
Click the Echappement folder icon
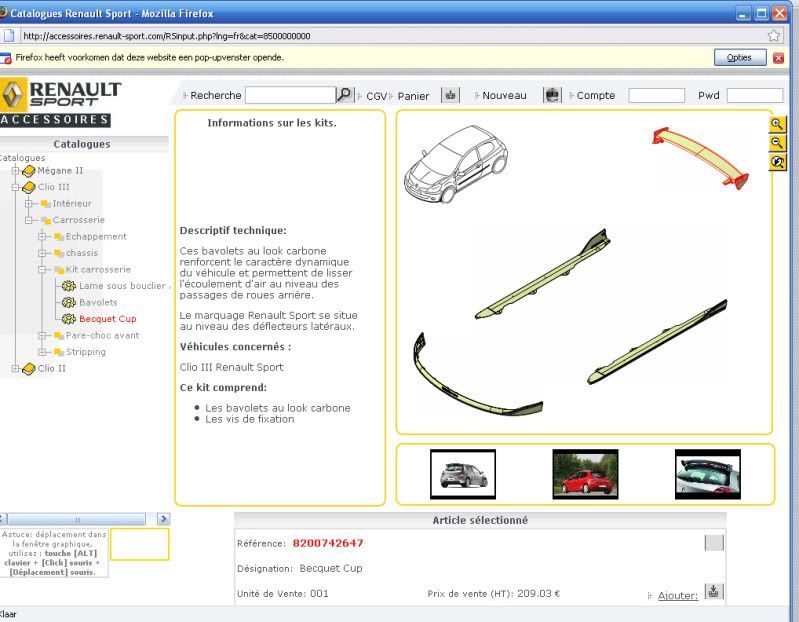(x=59, y=236)
